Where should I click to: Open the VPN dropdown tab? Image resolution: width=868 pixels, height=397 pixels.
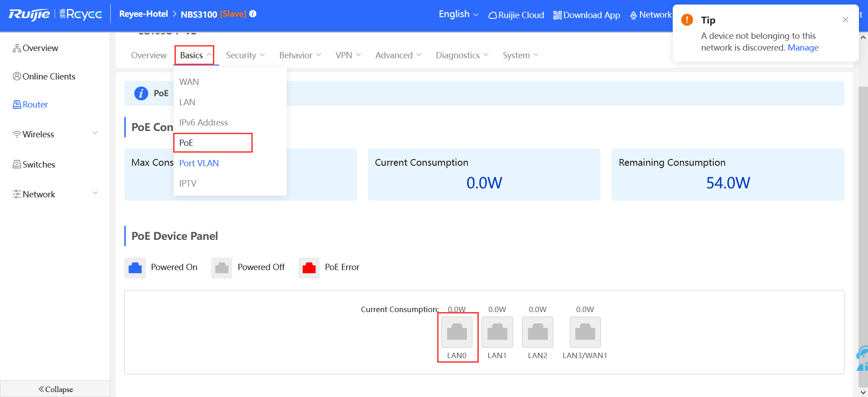[x=348, y=55]
